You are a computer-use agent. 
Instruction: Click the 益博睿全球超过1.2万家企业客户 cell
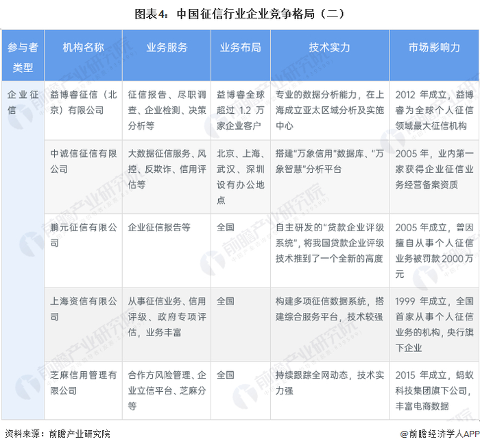[241, 110]
